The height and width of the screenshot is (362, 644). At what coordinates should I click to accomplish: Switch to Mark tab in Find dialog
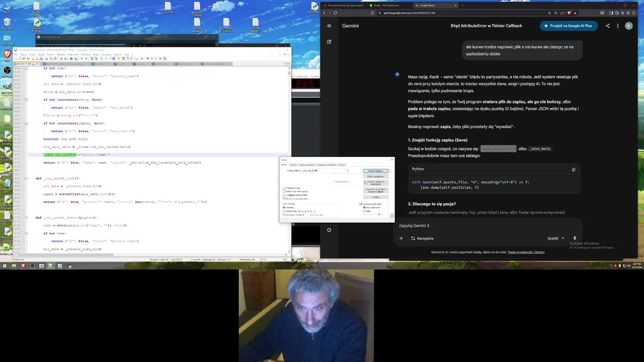click(x=342, y=165)
